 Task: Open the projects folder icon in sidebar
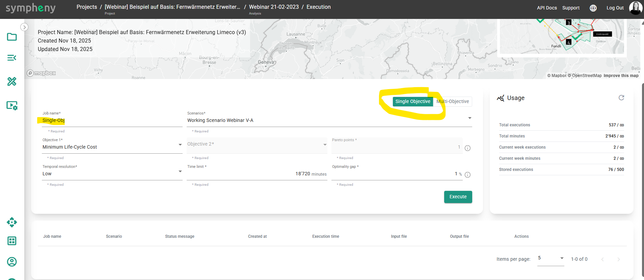12,37
